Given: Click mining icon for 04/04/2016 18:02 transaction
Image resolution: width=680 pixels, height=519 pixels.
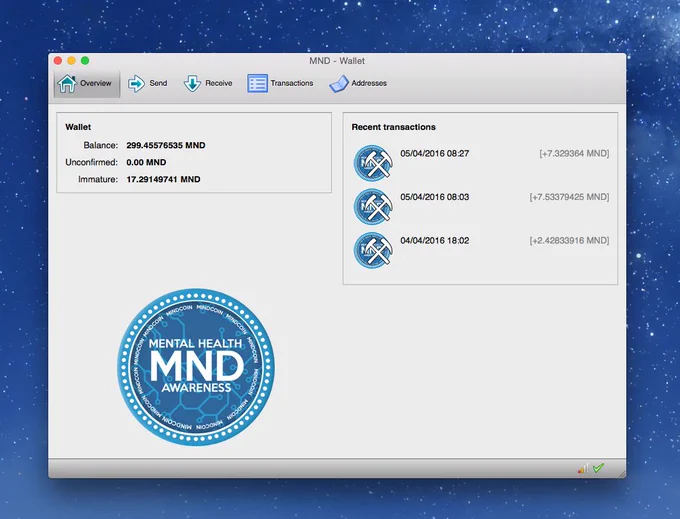Looking at the screenshot, I should point(373,250).
